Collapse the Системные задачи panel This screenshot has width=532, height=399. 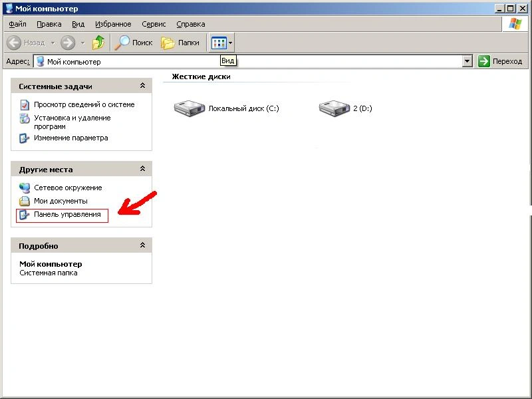(x=142, y=86)
